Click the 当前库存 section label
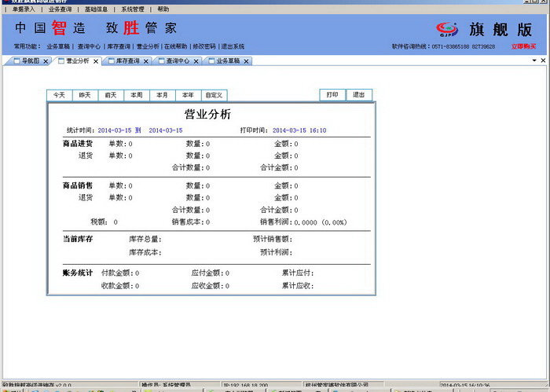 pos(78,239)
